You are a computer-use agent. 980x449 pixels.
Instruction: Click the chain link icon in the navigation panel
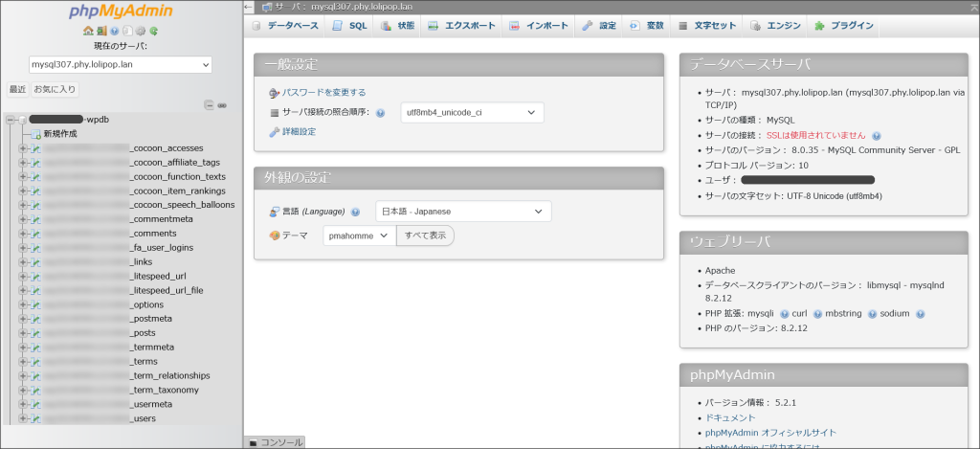(222, 105)
